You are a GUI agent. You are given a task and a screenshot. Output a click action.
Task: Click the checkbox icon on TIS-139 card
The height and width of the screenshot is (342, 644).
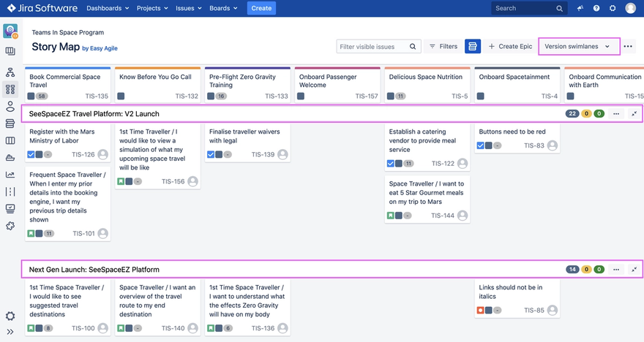211,155
